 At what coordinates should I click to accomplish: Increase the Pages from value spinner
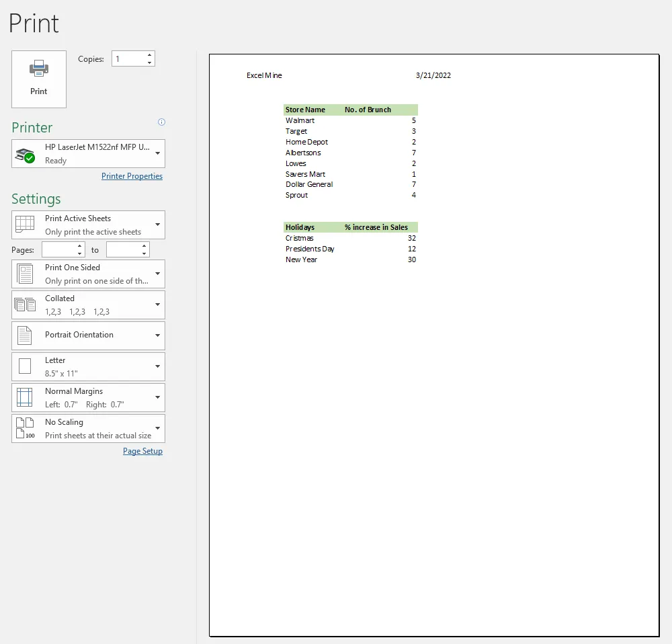click(x=80, y=245)
